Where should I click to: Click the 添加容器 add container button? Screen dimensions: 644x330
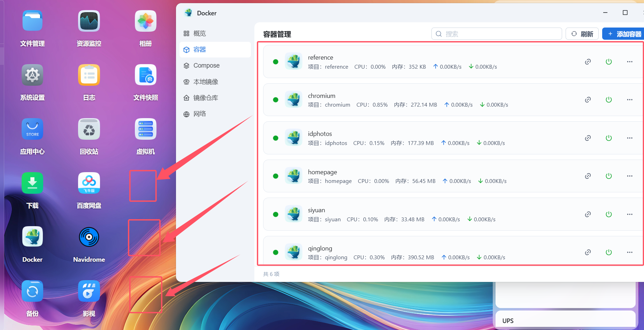624,34
